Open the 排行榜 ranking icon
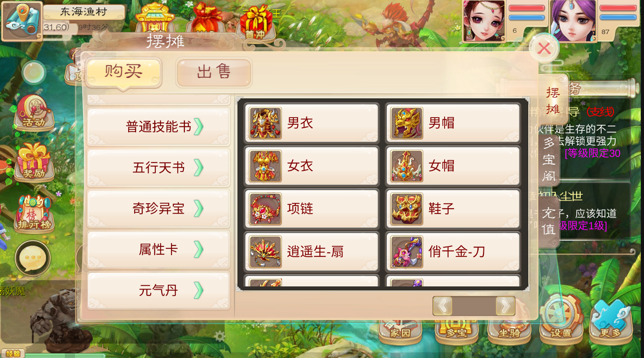Image resolution: width=644 pixels, height=358 pixels. coord(34,213)
